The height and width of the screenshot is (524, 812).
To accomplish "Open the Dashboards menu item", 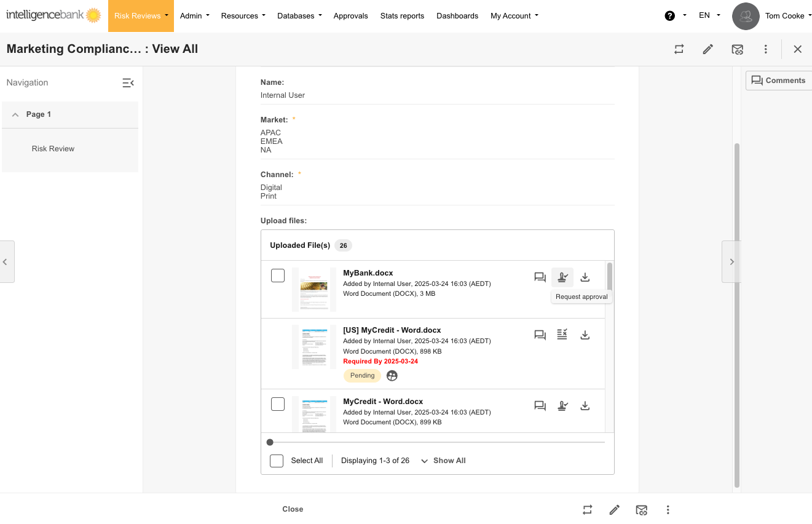I will click(457, 16).
